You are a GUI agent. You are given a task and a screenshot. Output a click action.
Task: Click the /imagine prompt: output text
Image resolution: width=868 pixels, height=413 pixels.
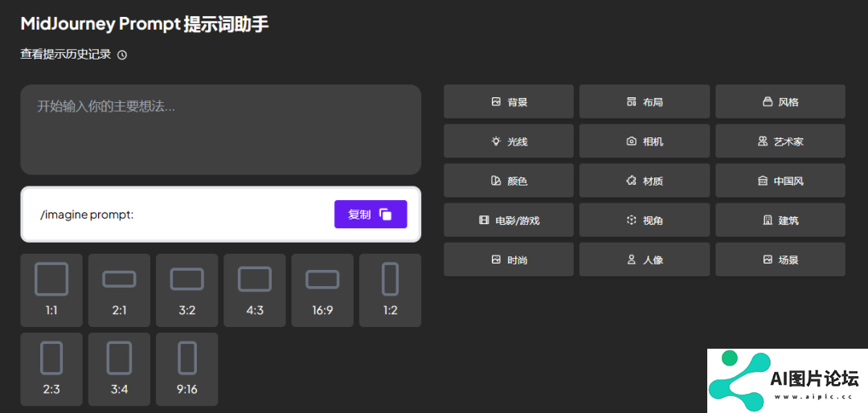[x=87, y=215]
